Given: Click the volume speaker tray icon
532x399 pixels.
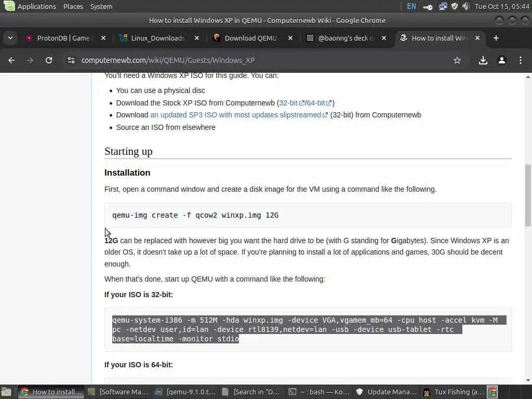Looking at the screenshot, I should (x=465, y=6).
